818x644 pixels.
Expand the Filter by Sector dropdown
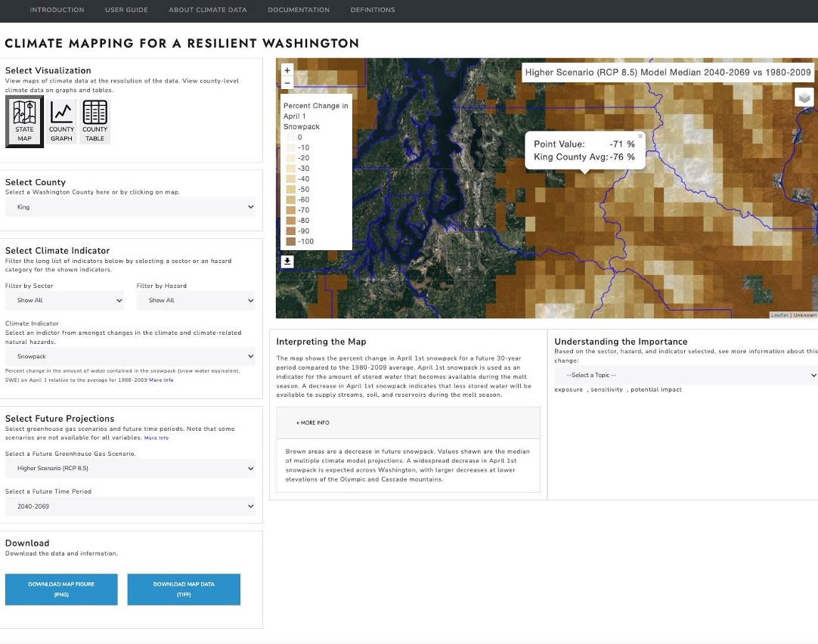click(64, 301)
